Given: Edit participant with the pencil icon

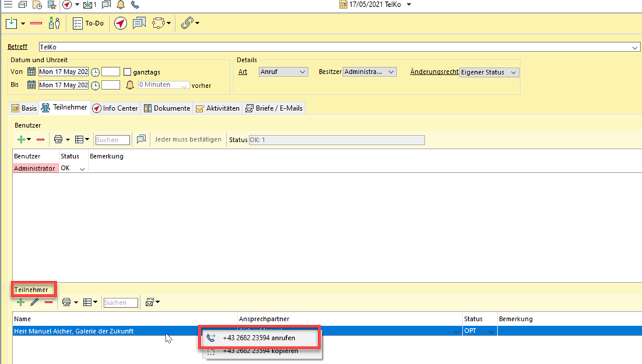Looking at the screenshot, I should point(35,302).
